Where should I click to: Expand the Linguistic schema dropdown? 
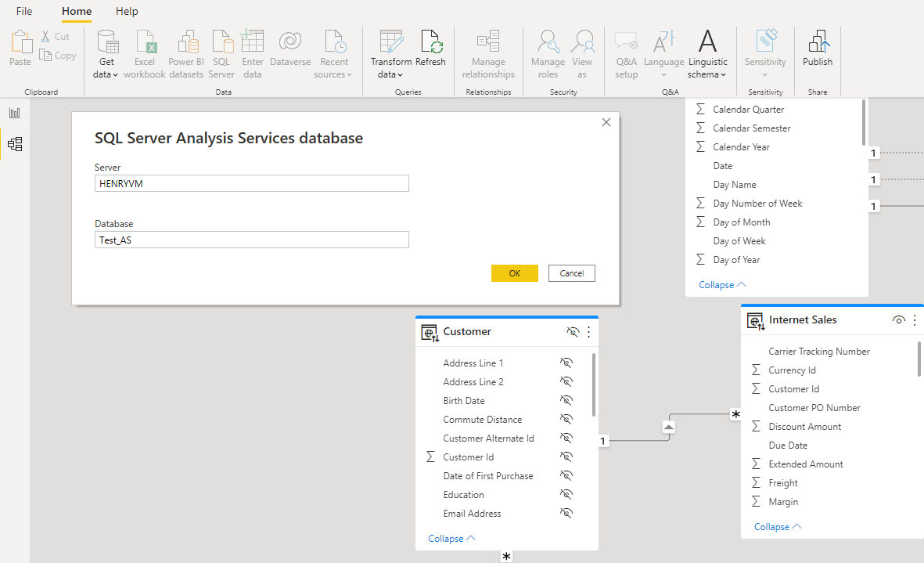click(x=706, y=52)
